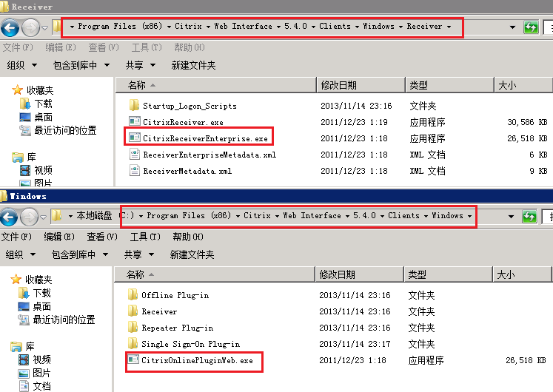Image resolution: width=553 pixels, height=392 pixels.
Task: Click the CitrixOnlinePluginWeb.exe file icon
Action: tap(133, 359)
